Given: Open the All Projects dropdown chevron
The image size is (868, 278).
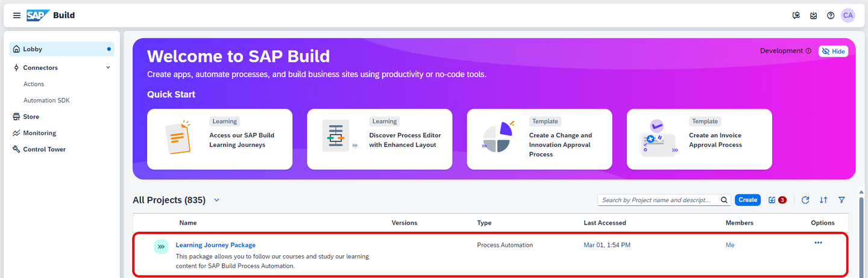Looking at the screenshot, I should click(217, 200).
